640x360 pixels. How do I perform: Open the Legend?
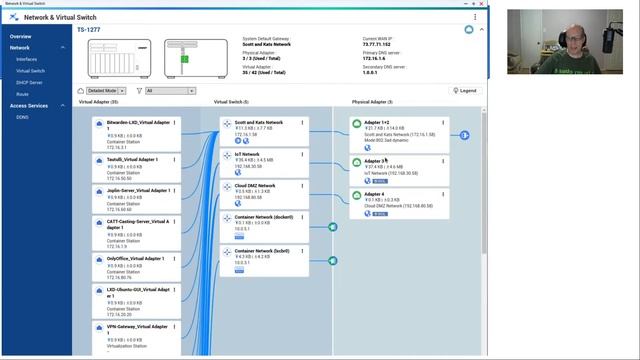point(465,91)
